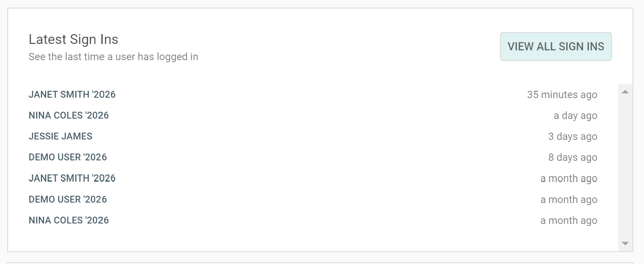Open Nina Coles' sign-in from a month ago
The width and height of the screenshot is (644, 264).
[69, 220]
